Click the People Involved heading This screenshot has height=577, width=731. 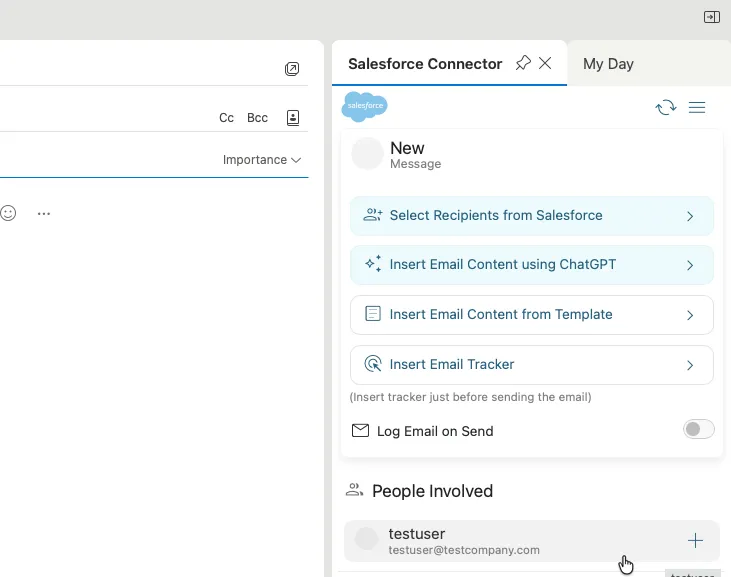432,491
